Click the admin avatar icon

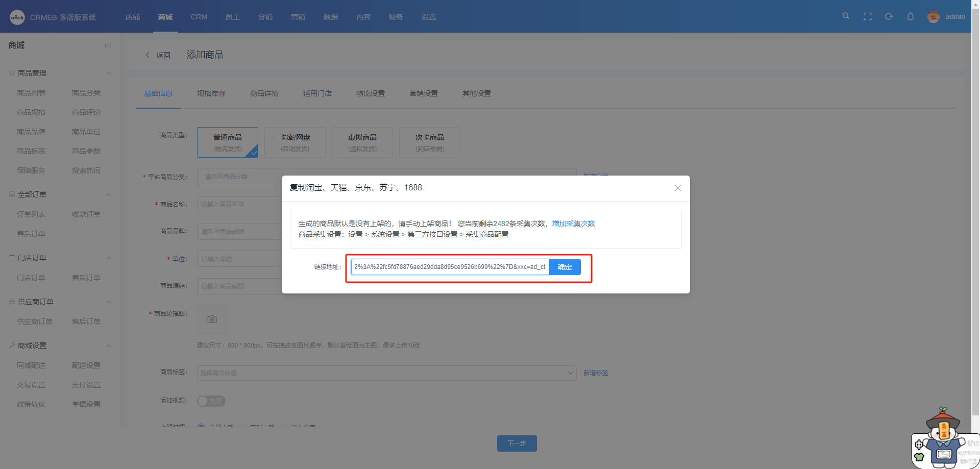point(933,17)
